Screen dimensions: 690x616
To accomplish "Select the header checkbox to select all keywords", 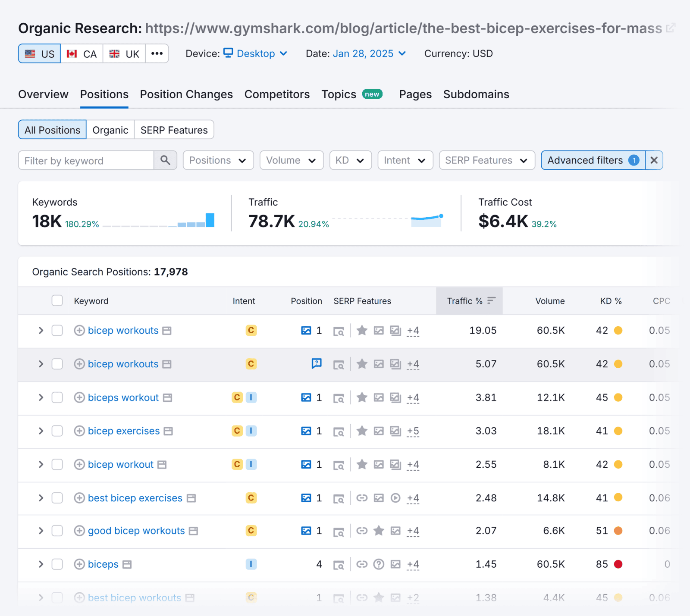I will point(57,300).
